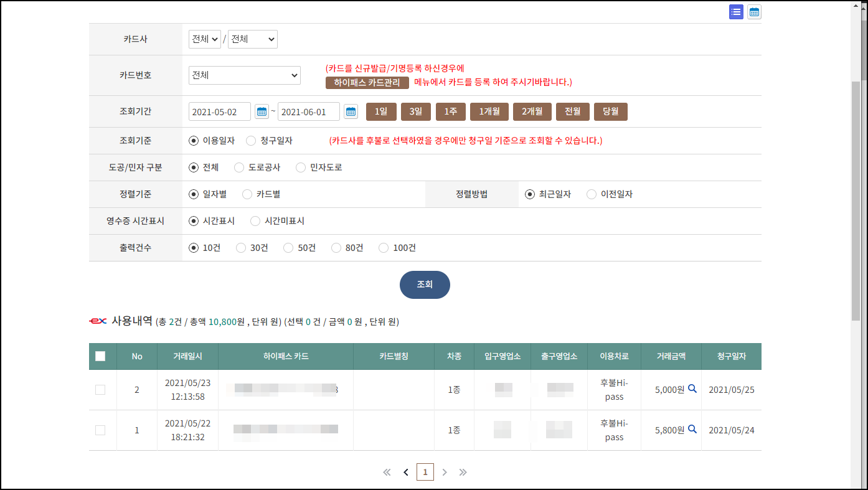Set period to 3일

click(x=416, y=111)
